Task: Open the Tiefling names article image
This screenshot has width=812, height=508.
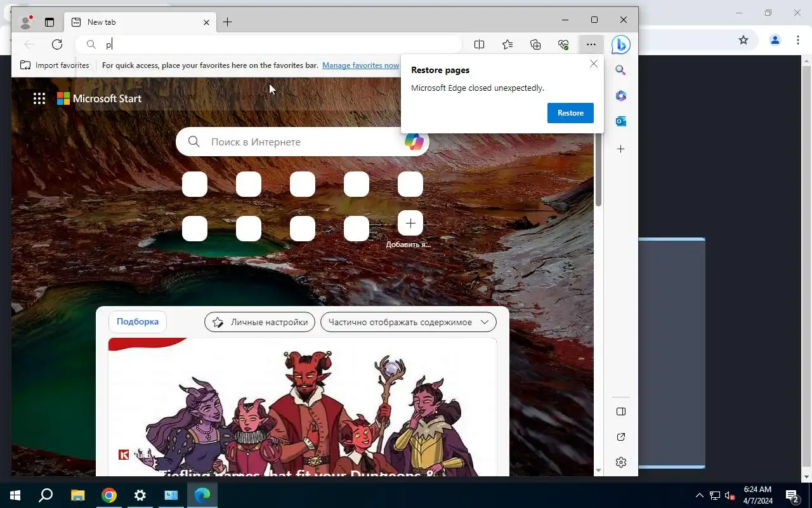Action: (x=303, y=406)
